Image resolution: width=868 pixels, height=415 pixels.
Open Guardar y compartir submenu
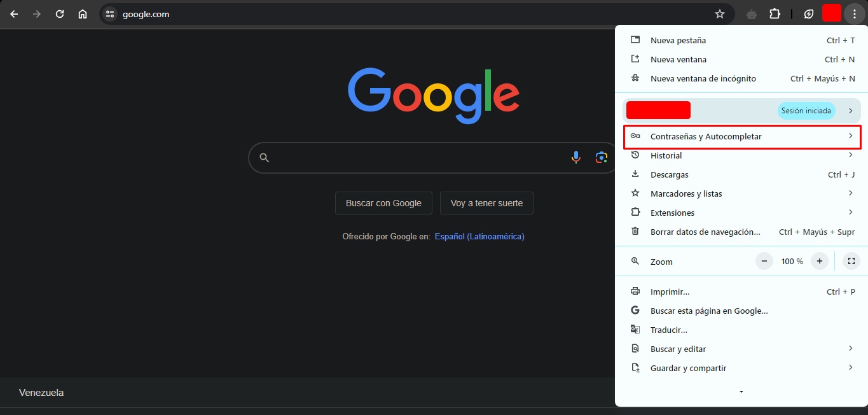(741, 368)
